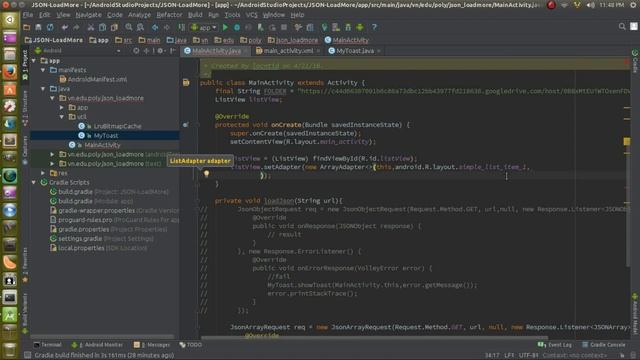Click Save All toolbar icon
640x360 pixels.
point(38,27)
